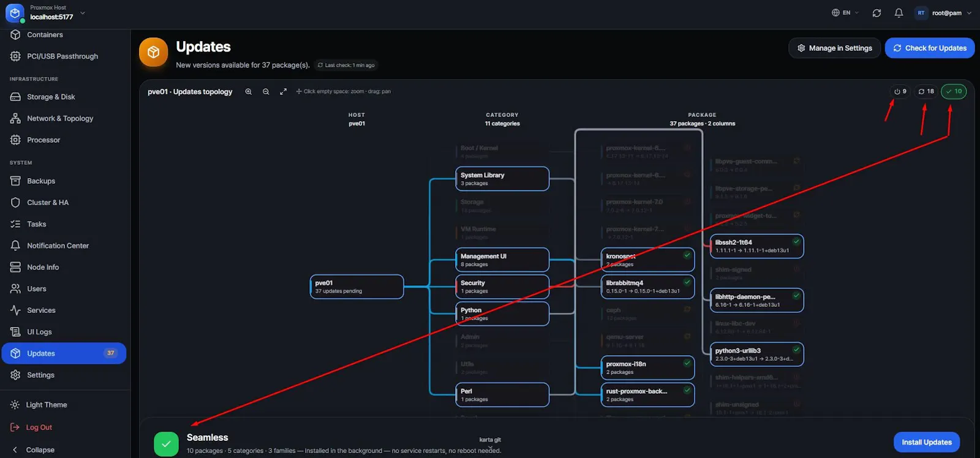
Task: Click the refresh icon in top bar
Action: 876,13
